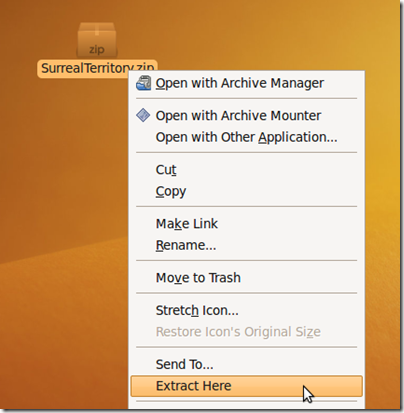Select Open with Other Application...

247,137
